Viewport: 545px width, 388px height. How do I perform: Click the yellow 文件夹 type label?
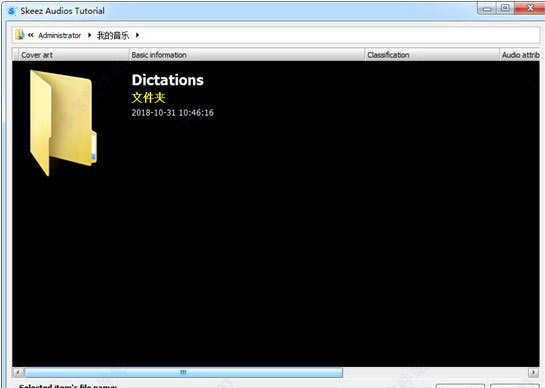[x=148, y=98]
